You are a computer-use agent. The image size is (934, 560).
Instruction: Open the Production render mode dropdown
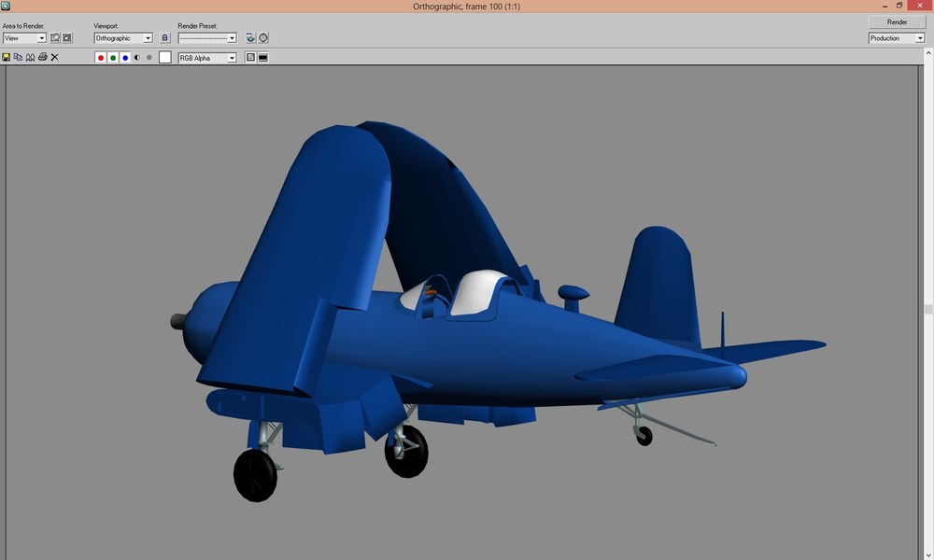[x=897, y=38]
